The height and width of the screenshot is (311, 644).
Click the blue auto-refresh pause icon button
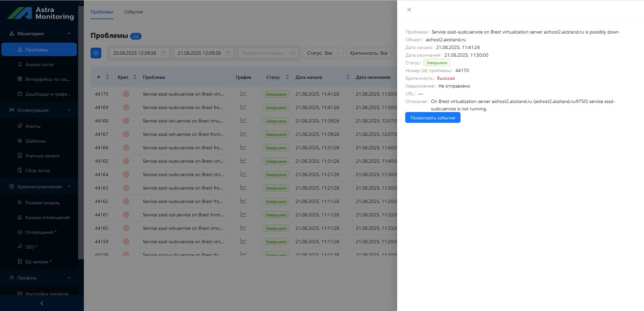point(96,53)
